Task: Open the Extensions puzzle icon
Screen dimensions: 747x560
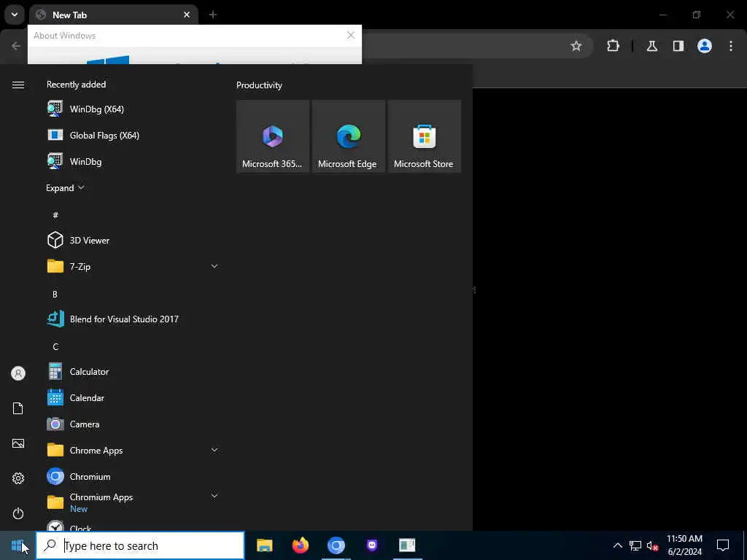Action: coord(613,46)
